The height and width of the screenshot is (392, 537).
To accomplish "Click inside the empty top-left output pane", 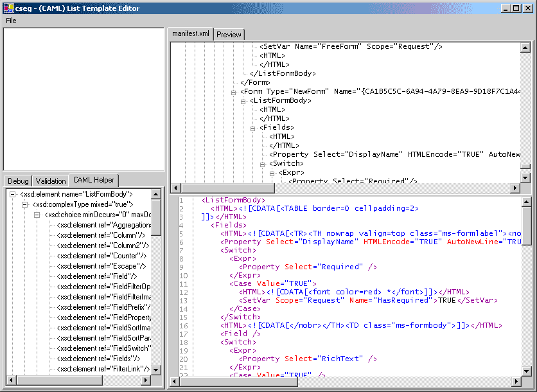I will pyautogui.click(x=84, y=100).
